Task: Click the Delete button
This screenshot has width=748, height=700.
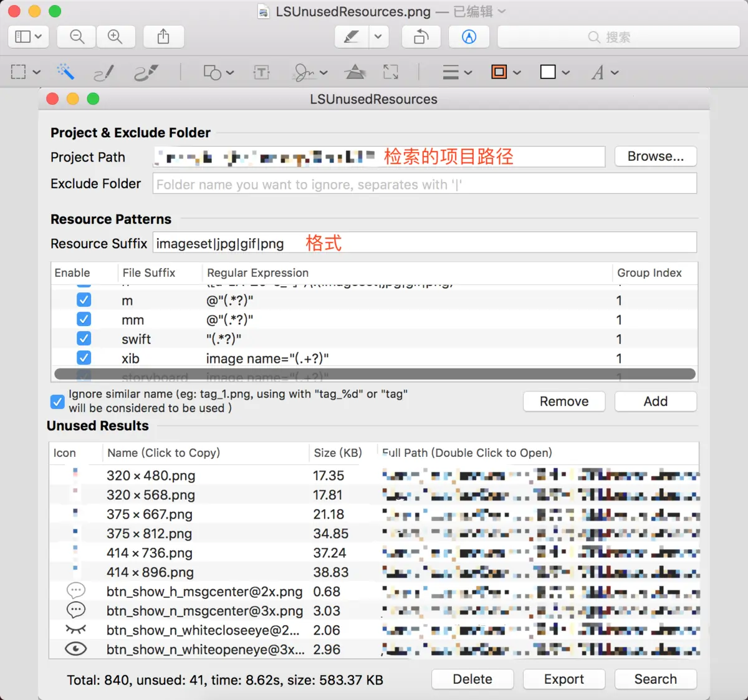Action: 472,679
